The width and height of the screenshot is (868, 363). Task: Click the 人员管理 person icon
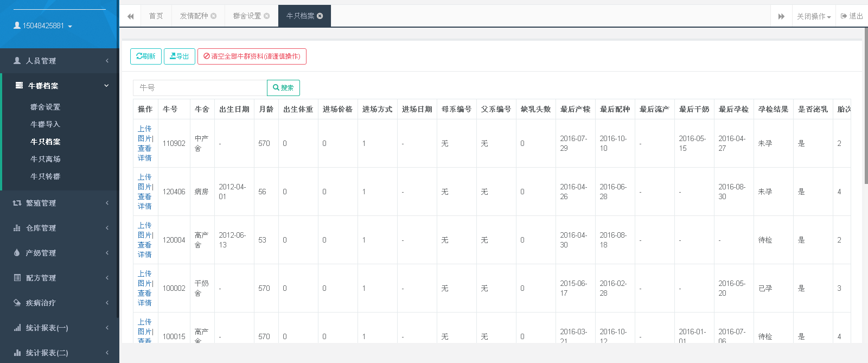click(x=17, y=61)
